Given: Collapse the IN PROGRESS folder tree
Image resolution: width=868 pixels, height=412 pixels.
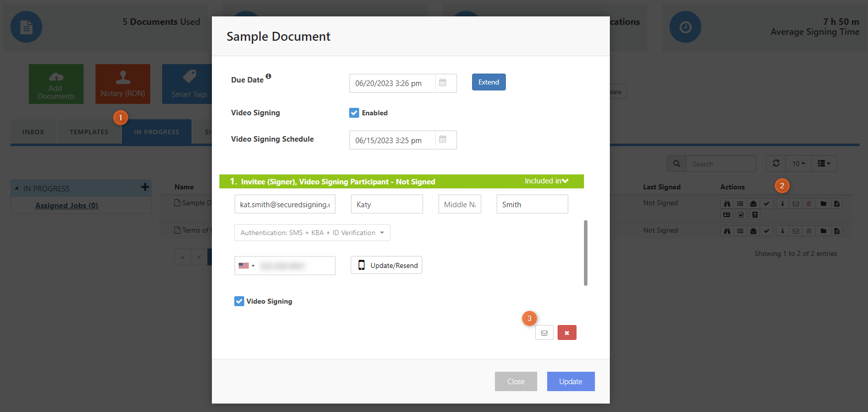Looking at the screenshot, I should tap(16, 188).
